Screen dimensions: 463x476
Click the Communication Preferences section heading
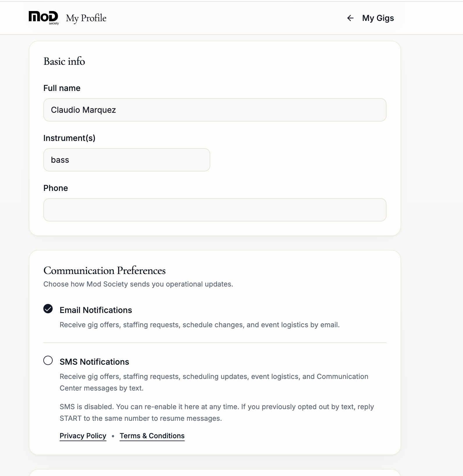[104, 271]
